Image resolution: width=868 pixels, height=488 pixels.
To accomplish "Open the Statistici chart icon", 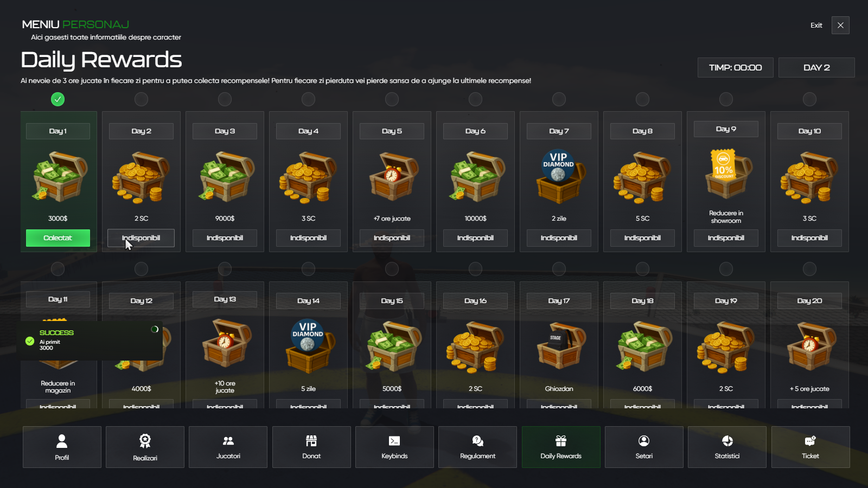I will (727, 441).
